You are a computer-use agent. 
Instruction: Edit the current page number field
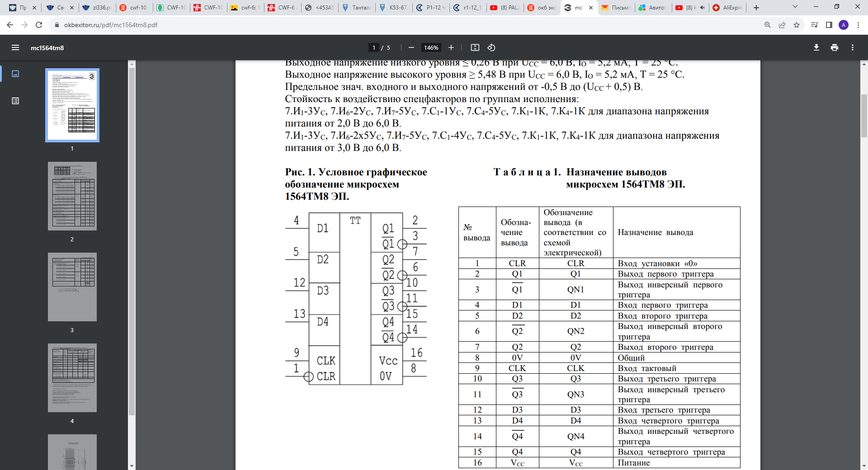pos(373,47)
